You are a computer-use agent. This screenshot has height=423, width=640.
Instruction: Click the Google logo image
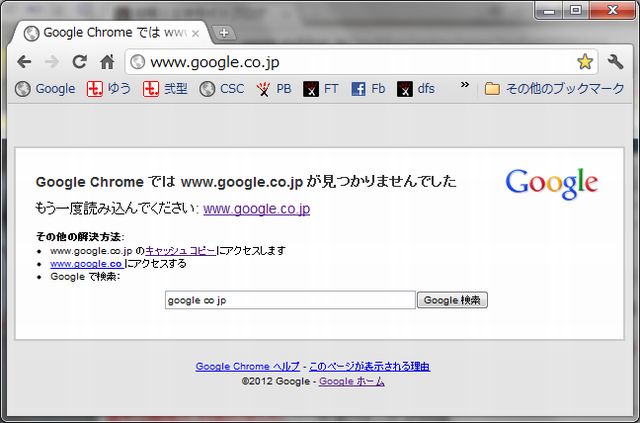coord(552,184)
